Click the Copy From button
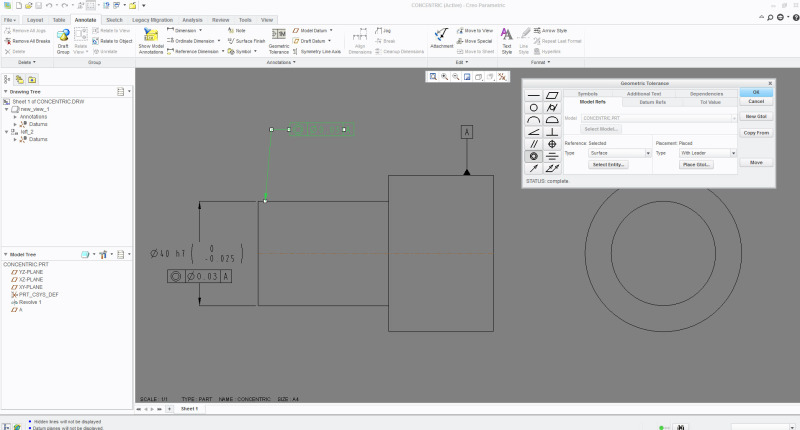The width and height of the screenshot is (800, 430). 756,133
